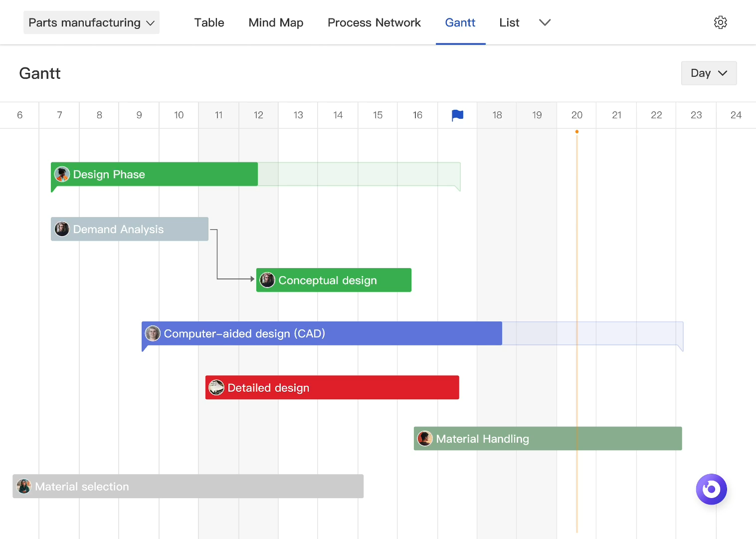The width and height of the screenshot is (756, 539).
Task: Click the Demand Analysis assignee avatar
Action: pyautogui.click(x=62, y=229)
